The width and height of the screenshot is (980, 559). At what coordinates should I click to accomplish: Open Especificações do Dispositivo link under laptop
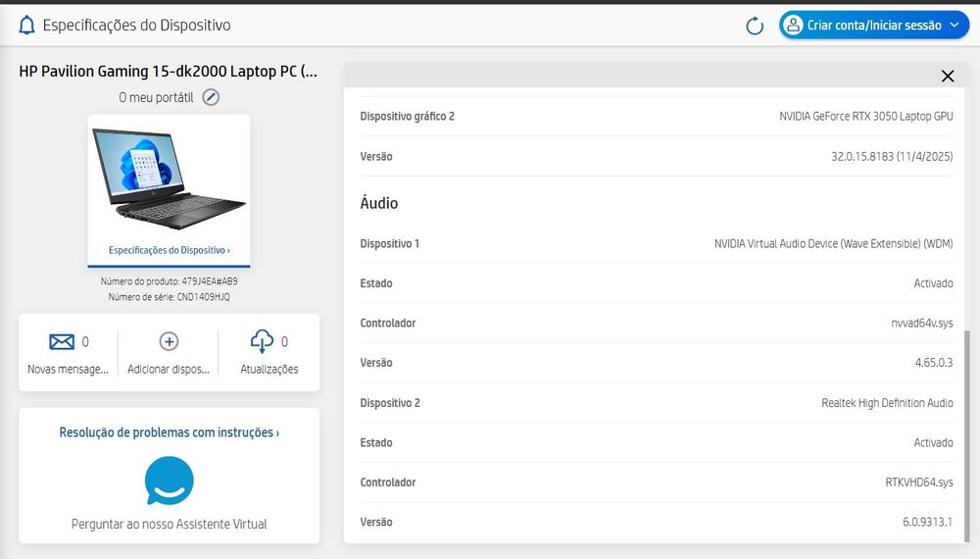169,250
